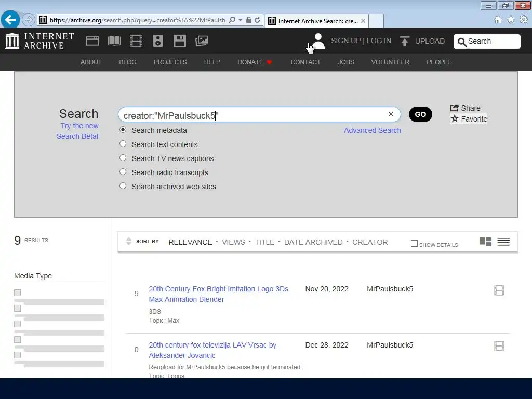
Task: Select Search radio transcripts radio button
Action: pyautogui.click(x=123, y=172)
